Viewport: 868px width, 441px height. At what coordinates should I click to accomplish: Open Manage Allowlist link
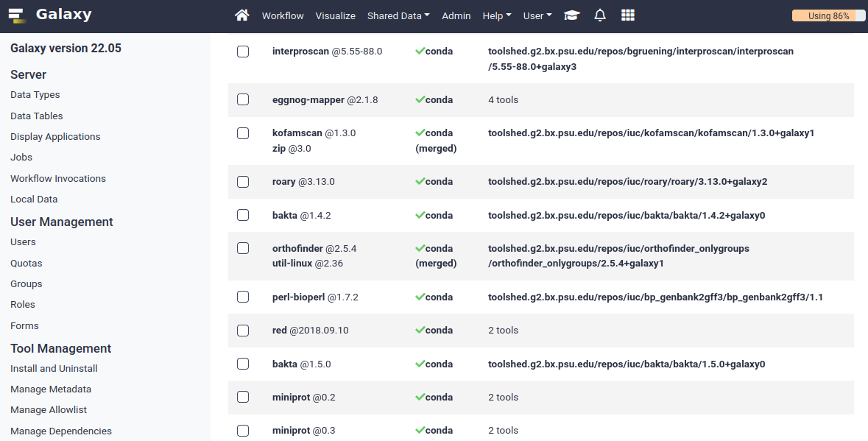point(49,410)
